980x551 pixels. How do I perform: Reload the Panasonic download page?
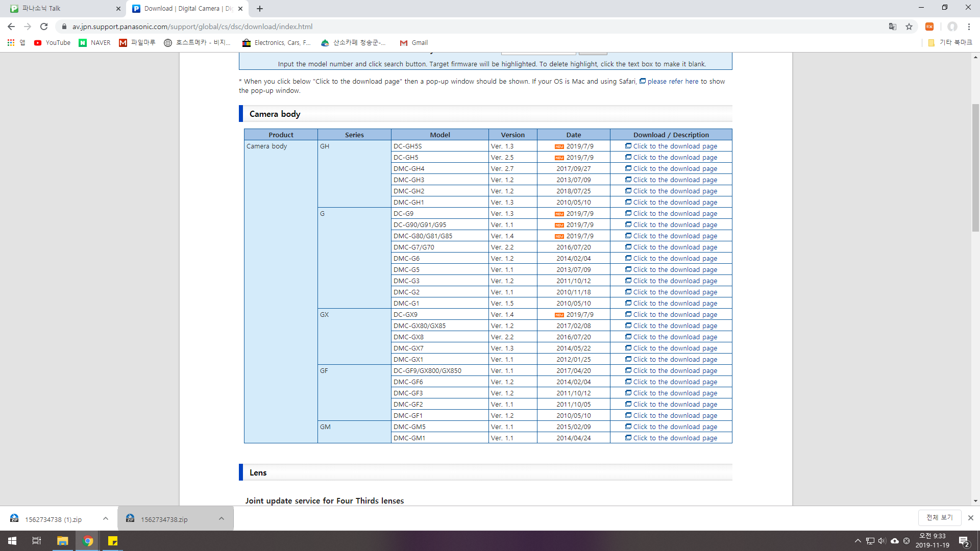(x=44, y=27)
